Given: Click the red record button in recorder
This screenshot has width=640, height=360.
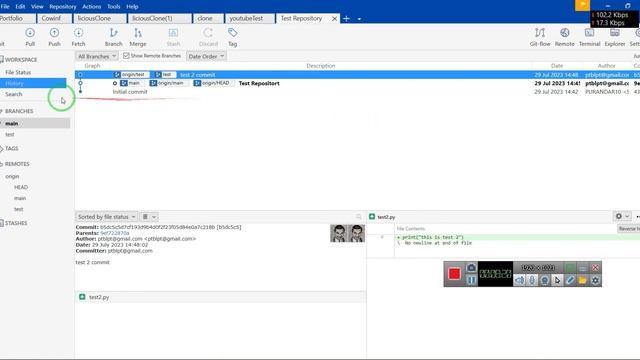Looking at the screenshot, I should (x=454, y=273).
